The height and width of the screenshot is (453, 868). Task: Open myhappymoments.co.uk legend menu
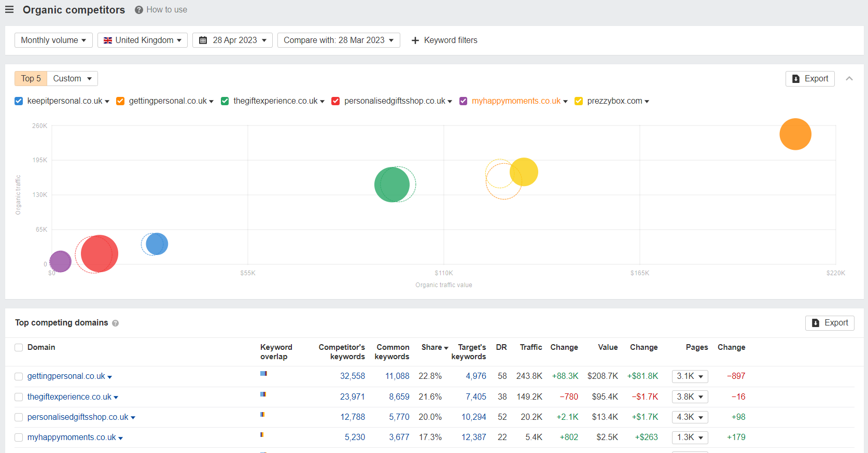pyautogui.click(x=565, y=102)
